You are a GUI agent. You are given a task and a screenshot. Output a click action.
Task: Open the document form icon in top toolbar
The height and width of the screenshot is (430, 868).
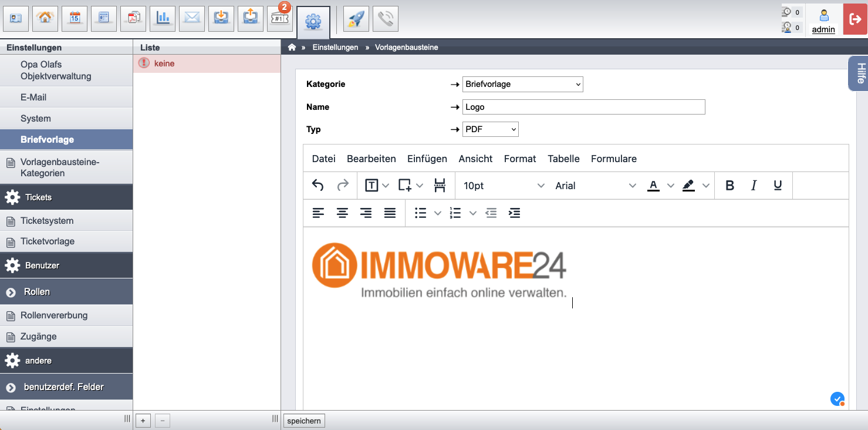104,19
